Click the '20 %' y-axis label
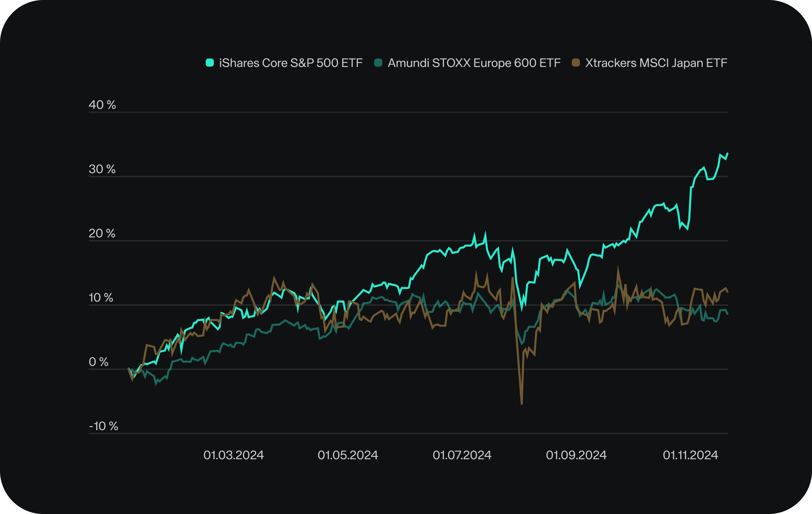 (102, 233)
